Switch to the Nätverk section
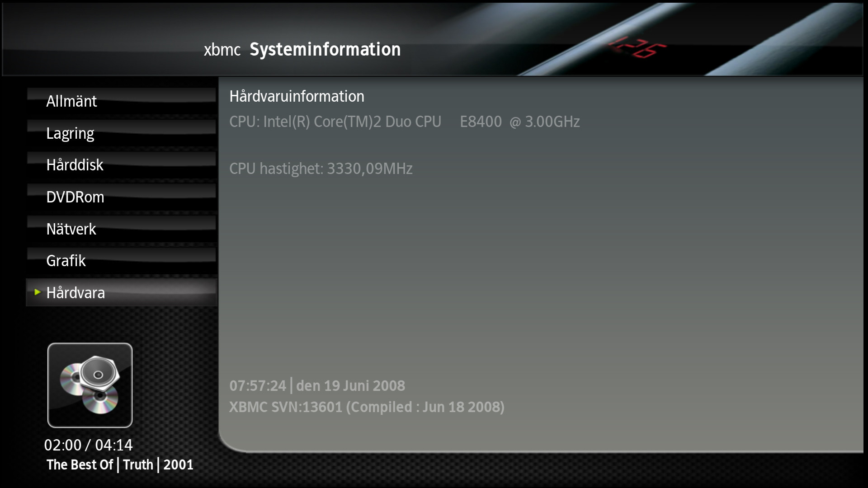Viewport: 868px width, 488px height. (122, 229)
